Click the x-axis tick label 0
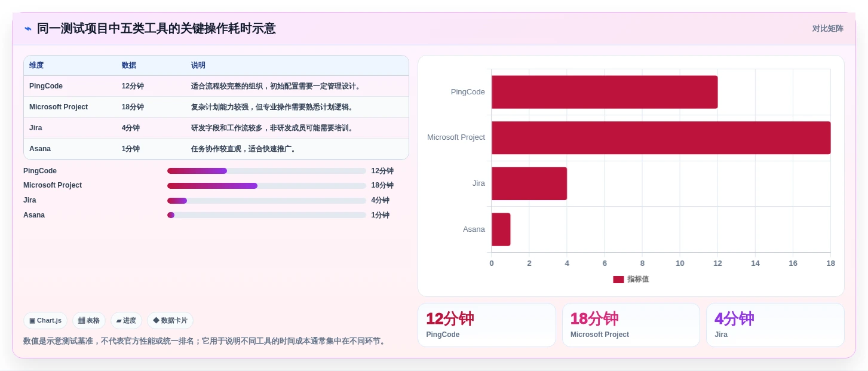The height and width of the screenshot is (371, 868). (x=492, y=263)
